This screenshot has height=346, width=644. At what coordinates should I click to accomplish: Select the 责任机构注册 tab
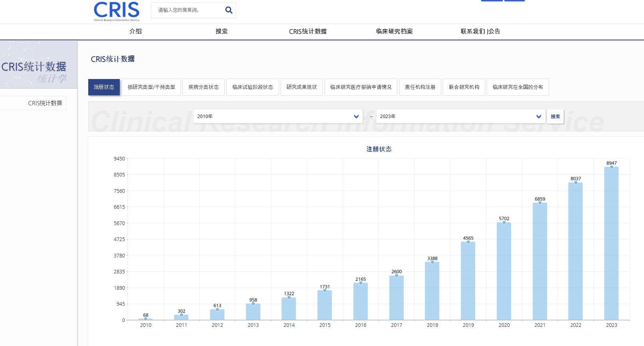[420, 87]
